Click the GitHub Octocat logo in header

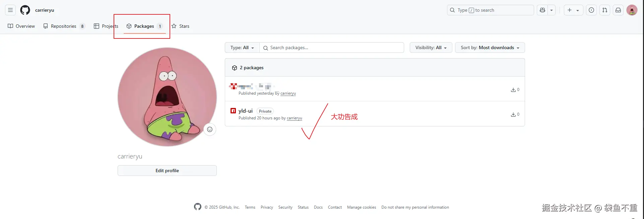coord(25,10)
